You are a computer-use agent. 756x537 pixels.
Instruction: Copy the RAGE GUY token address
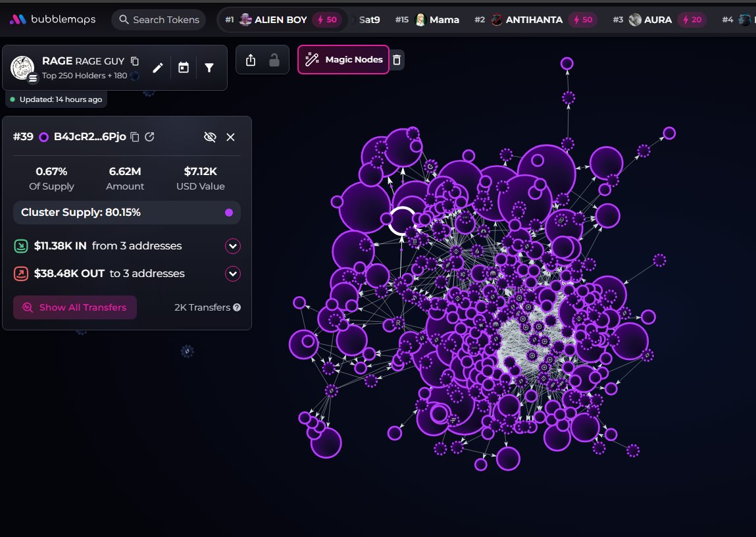(135, 61)
